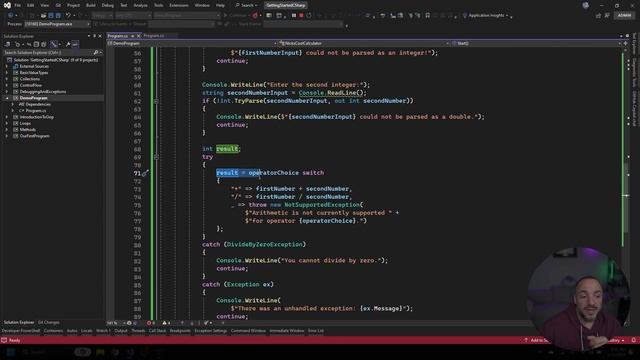Toggle auto-hide pin on Solution Explorer
Viewport: 640px width, 360px height.
pos(94,36)
